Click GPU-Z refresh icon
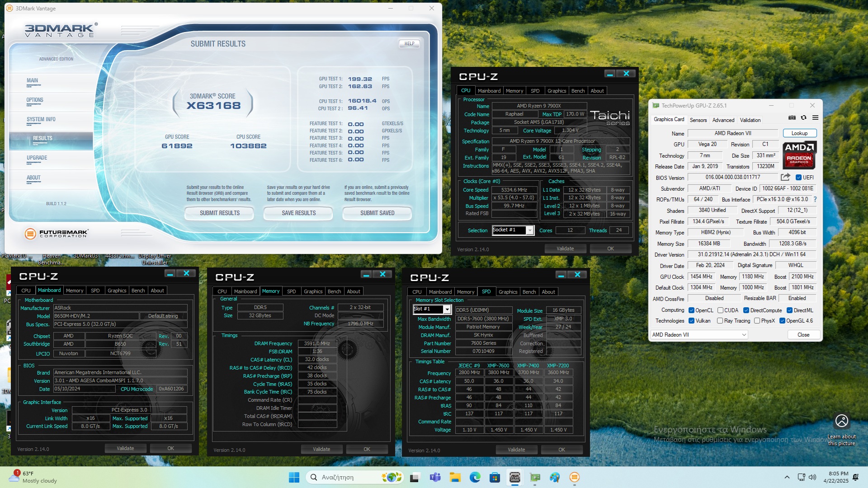Screen dimensions: 868x488 804,117
